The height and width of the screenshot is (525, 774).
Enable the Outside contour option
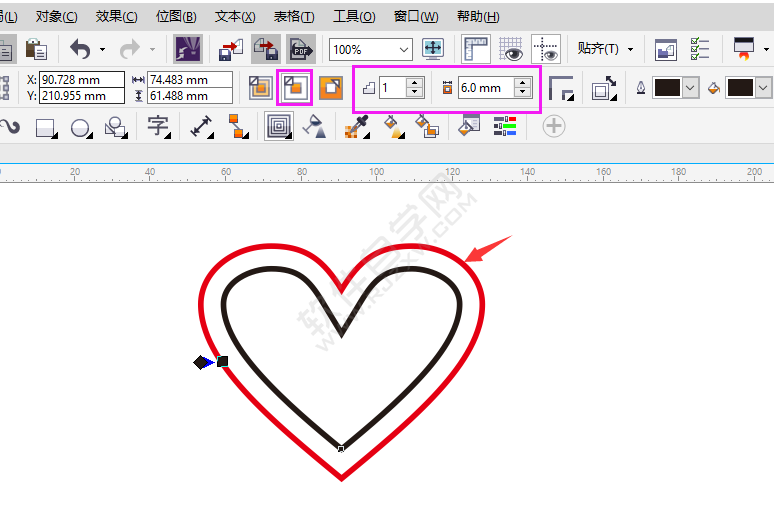[331, 88]
